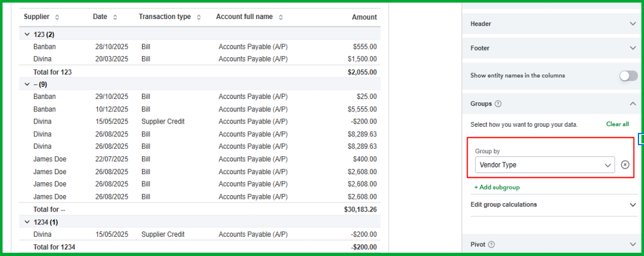
Task: Click the Clear all link
Action: pos(617,124)
